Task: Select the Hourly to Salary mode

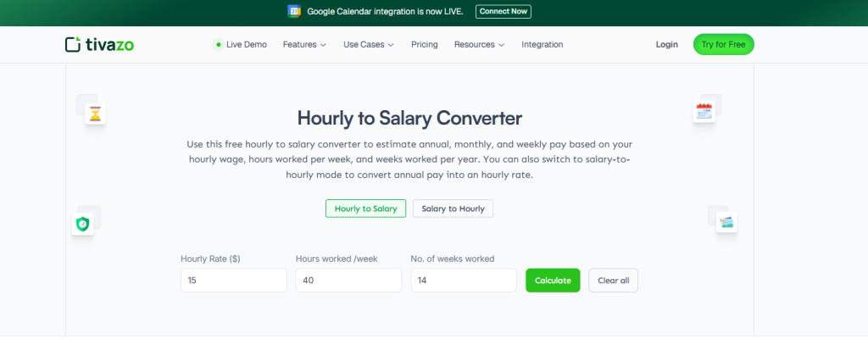Action: (366, 209)
